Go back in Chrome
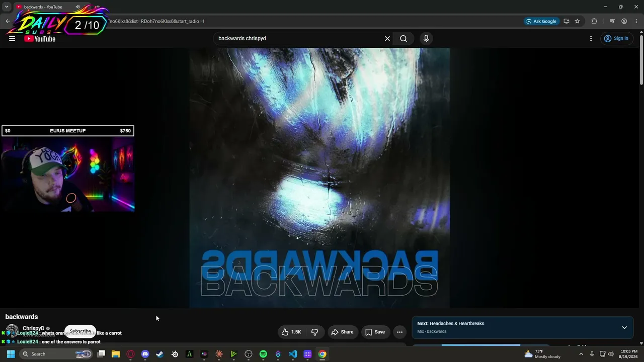This screenshot has height=362, width=644. click(x=8, y=21)
